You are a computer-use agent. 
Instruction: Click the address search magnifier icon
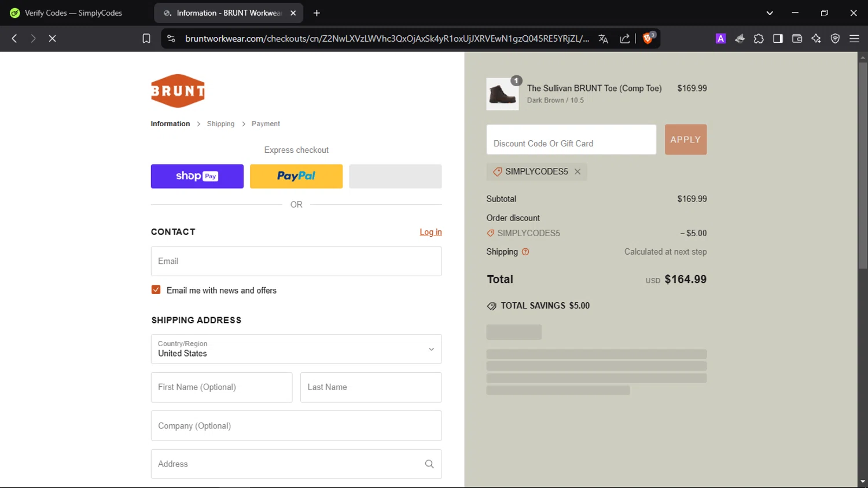429,464
